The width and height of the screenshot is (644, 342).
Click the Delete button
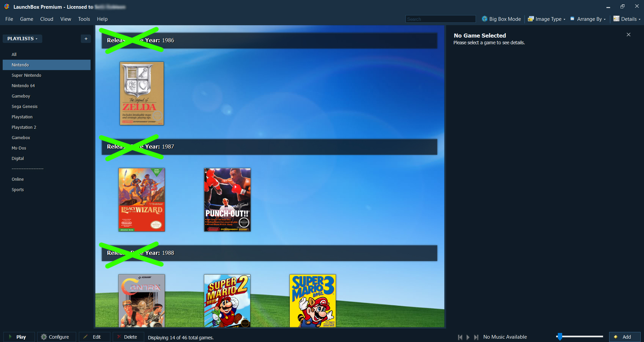[128, 337]
